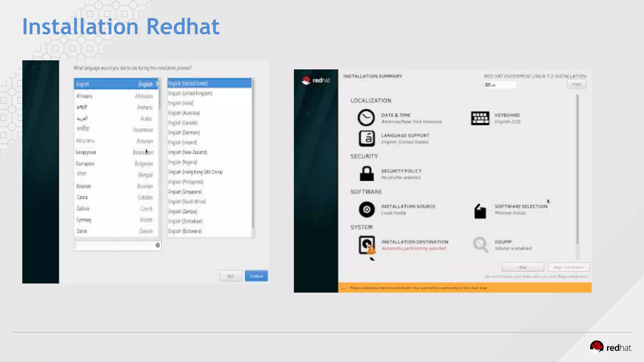Open Installation Destination disk icon
644x362 pixels.
tap(367, 244)
